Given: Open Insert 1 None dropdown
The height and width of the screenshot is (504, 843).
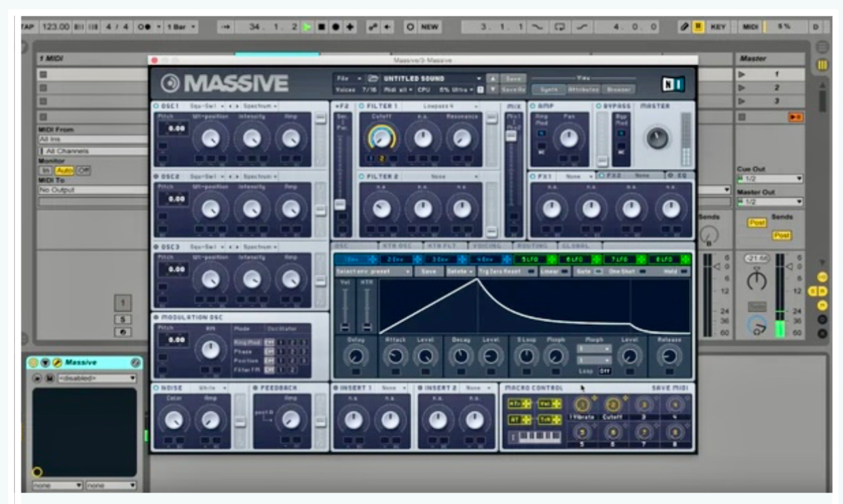Looking at the screenshot, I should (x=392, y=388).
